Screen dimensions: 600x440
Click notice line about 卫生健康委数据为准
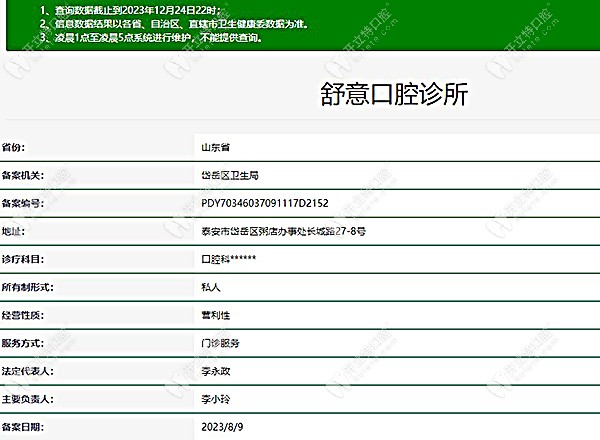174,24
